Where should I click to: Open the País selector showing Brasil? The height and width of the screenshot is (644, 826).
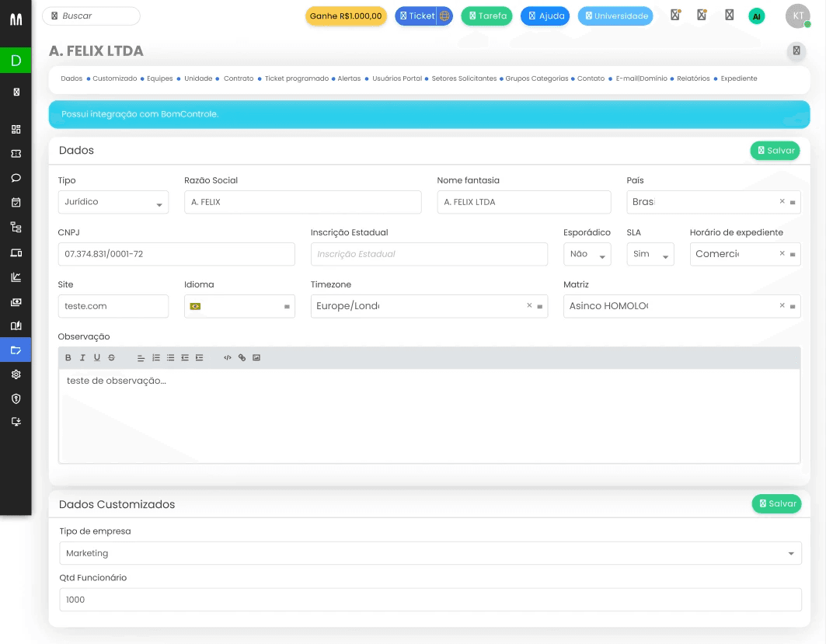pos(713,202)
